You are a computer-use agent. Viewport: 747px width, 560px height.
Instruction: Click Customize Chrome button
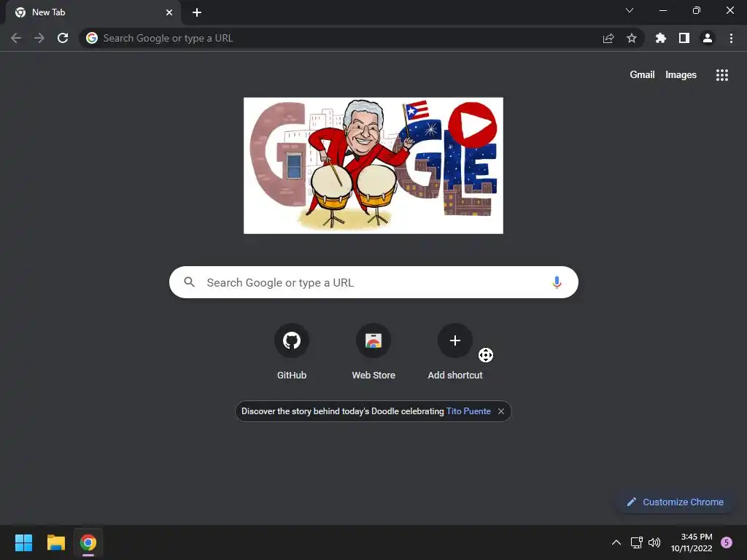click(675, 502)
